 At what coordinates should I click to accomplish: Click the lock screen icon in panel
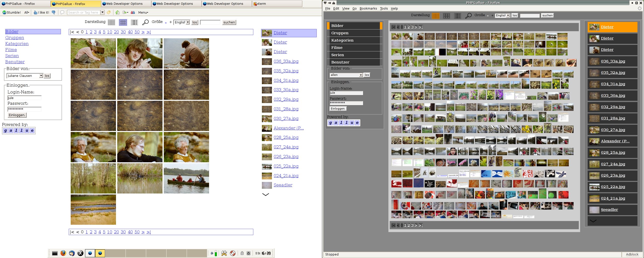[242, 253]
